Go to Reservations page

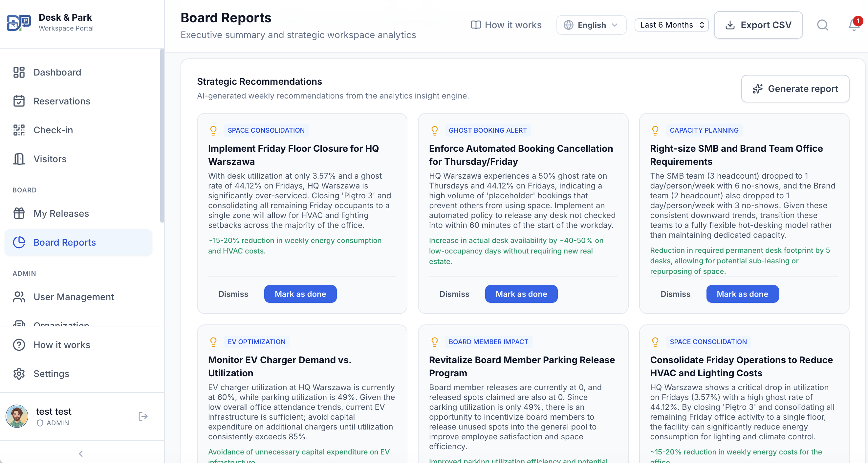click(x=78, y=101)
